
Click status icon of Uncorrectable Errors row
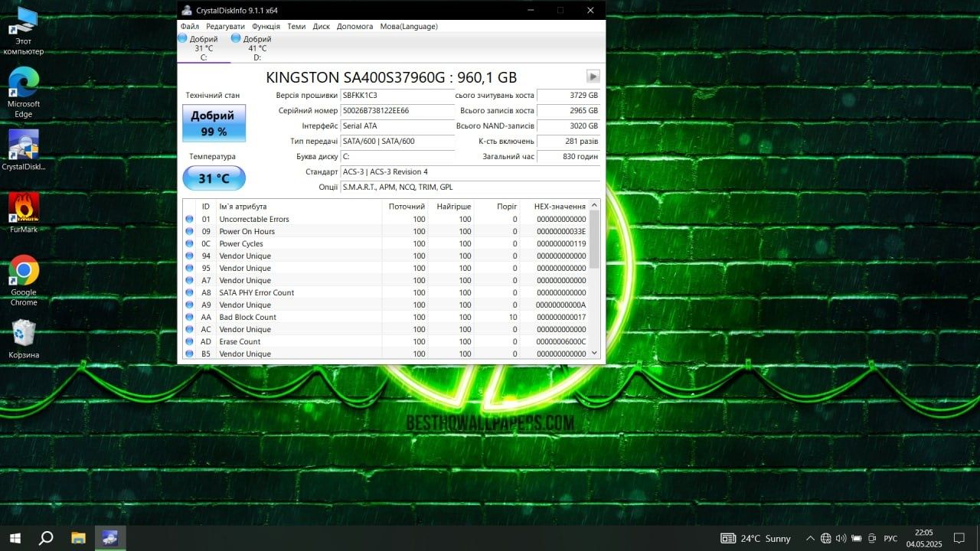point(189,220)
